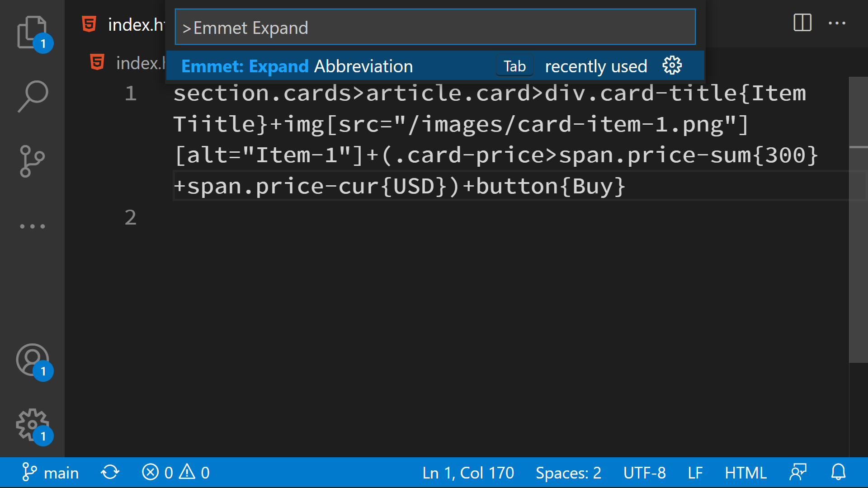Click the sync changes icon in status bar
868x488 pixels.
(109, 473)
